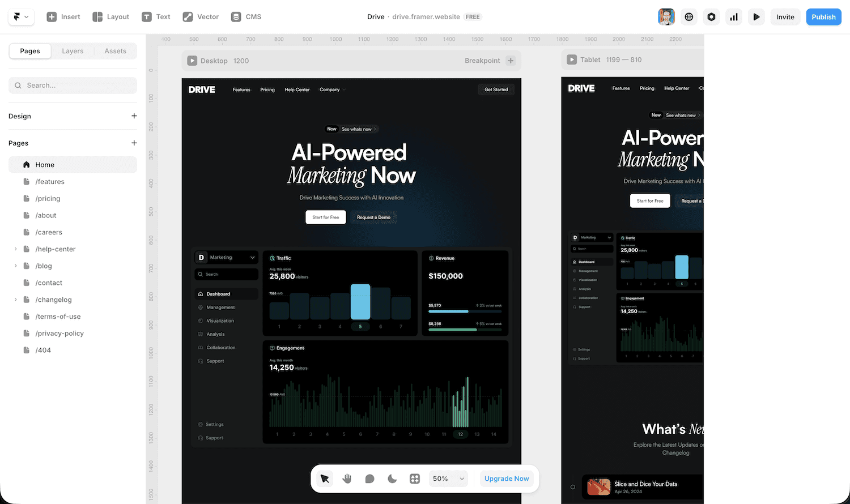Click the Upgrade Now link

[507, 479]
